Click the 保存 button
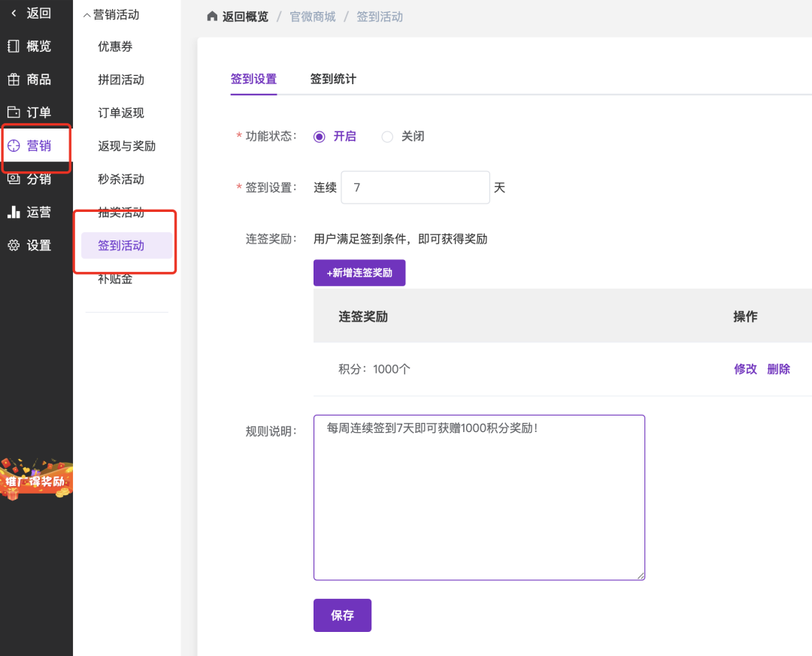This screenshot has height=656, width=812. 342,615
